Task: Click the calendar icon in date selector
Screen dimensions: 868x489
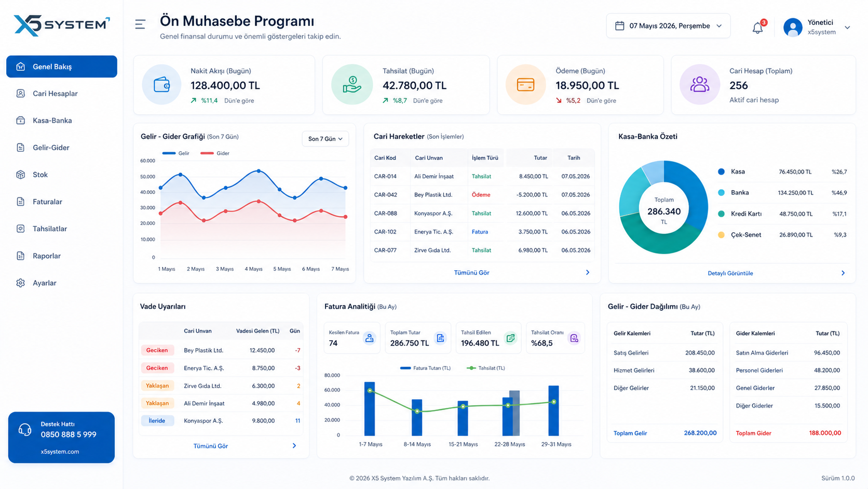Action: point(619,25)
